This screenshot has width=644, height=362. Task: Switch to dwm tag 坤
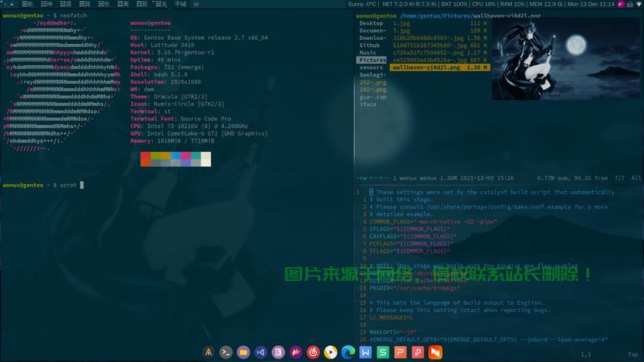click(x=47, y=4)
